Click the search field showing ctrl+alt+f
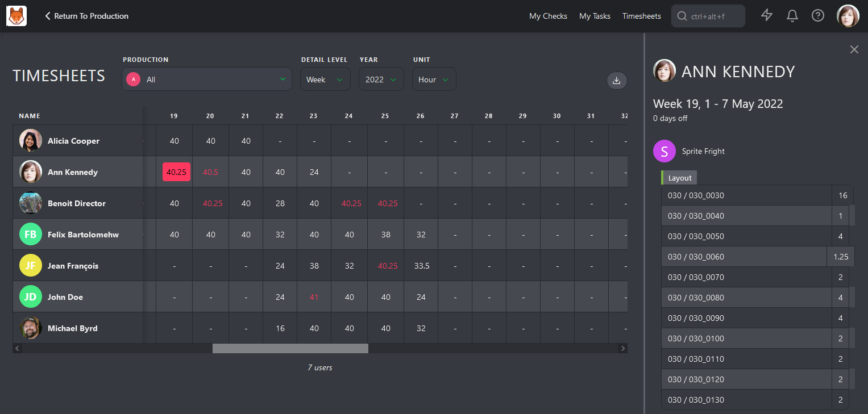Image resolution: width=868 pixels, height=414 pixels. (708, 16)
